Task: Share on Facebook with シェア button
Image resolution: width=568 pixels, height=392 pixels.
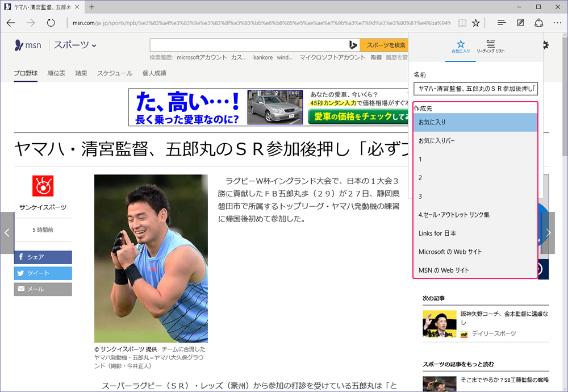Action: click(43, 257)
